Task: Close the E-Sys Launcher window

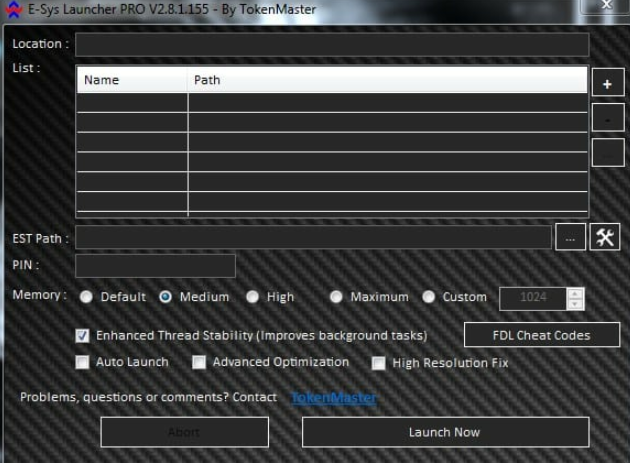Action: tap(606, 5)
